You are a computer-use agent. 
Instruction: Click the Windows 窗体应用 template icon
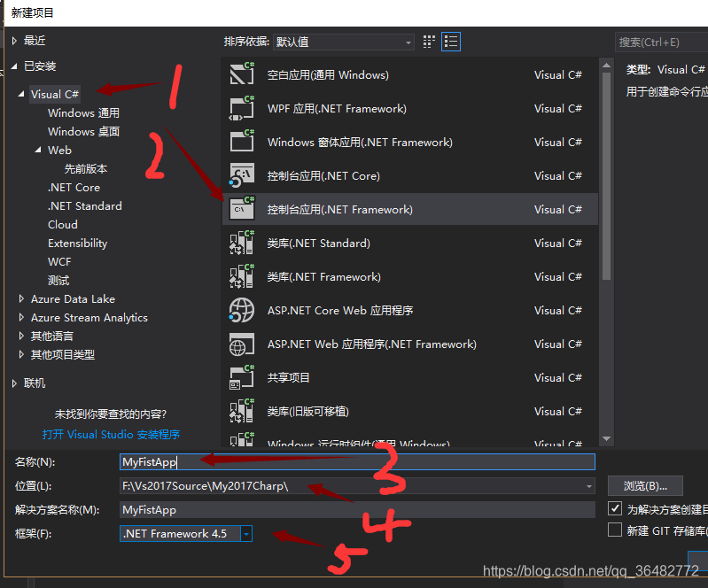coord(242,142)
